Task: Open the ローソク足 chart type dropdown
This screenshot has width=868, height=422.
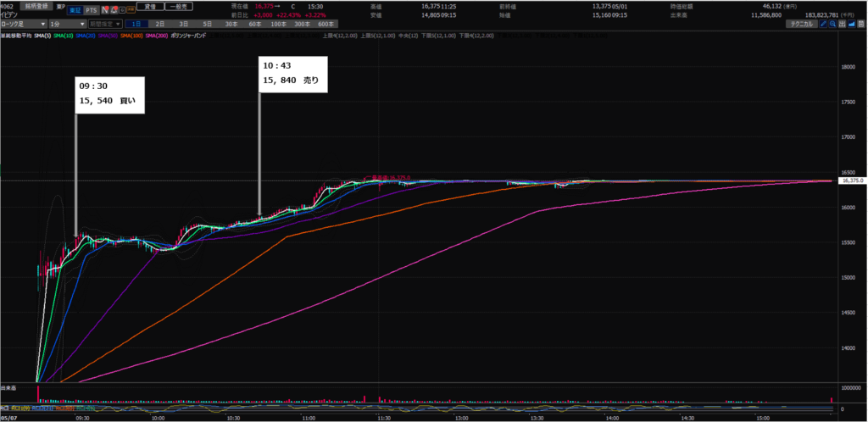Action: point(24,24)
